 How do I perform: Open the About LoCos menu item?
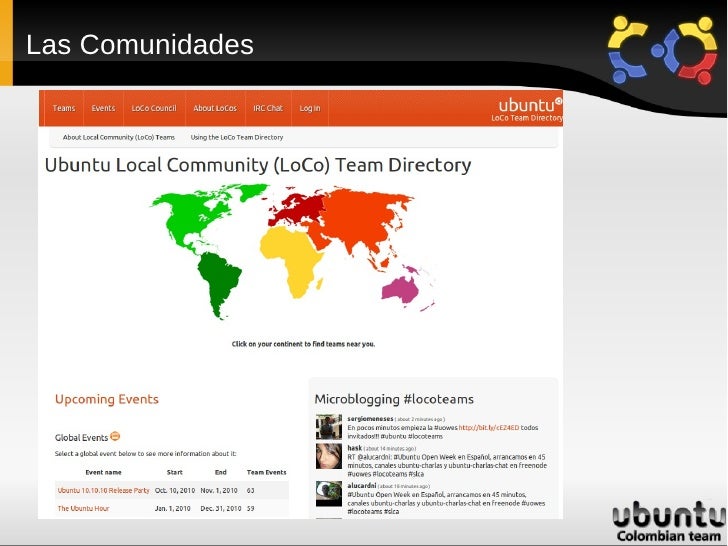coord(215,108)
